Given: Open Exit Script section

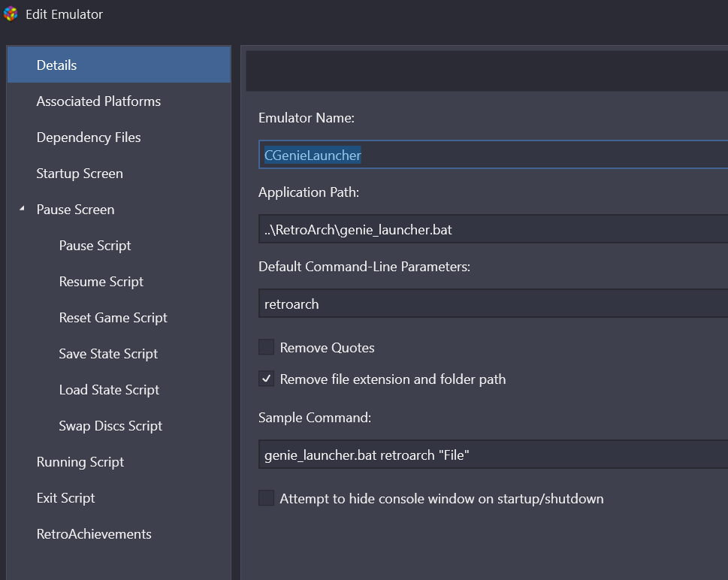Looking at the screenshot, I should pos(119,498).
